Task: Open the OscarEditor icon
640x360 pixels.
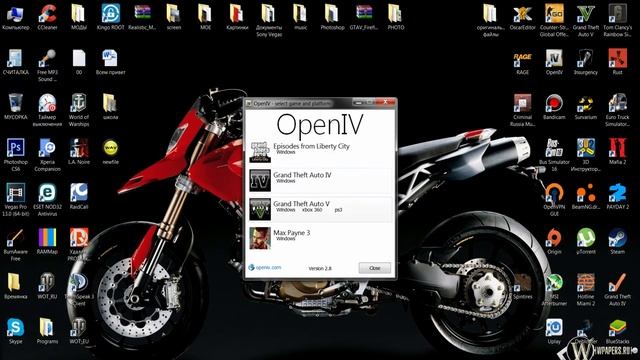Action: pos(522,17)
